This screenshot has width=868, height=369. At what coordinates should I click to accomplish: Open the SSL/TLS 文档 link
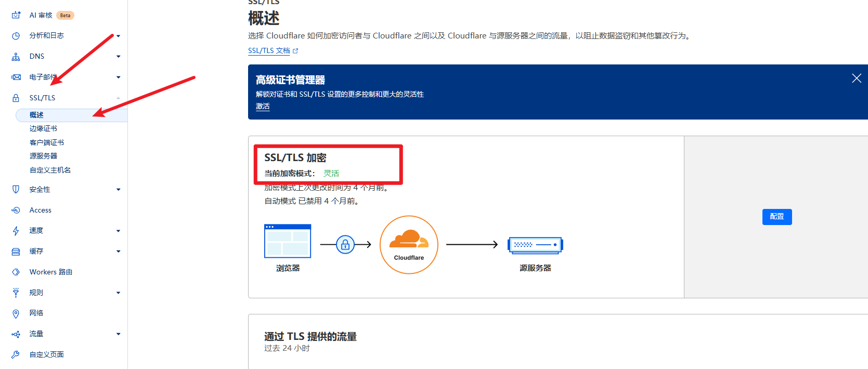269,51
